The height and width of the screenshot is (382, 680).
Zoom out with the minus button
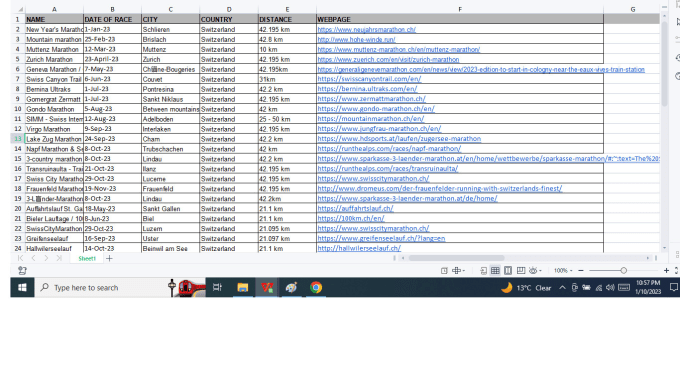point(581,271)
